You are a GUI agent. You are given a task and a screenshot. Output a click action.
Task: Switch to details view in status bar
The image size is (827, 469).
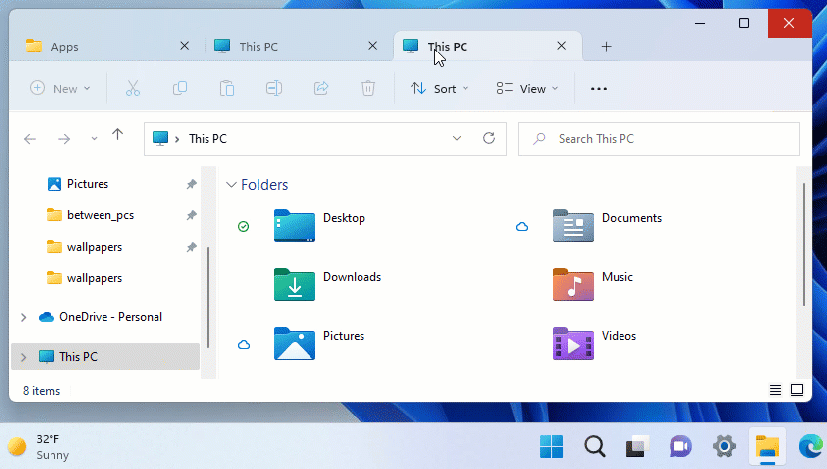click(776, 389)
